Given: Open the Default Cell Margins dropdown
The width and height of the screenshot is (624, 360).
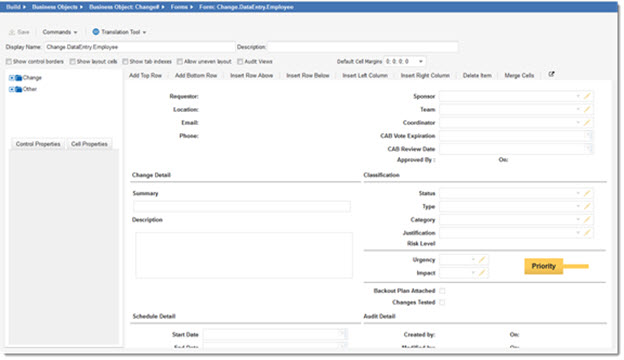Looking at the screenshot, I should pyautogui.click(x=421, y=62).
